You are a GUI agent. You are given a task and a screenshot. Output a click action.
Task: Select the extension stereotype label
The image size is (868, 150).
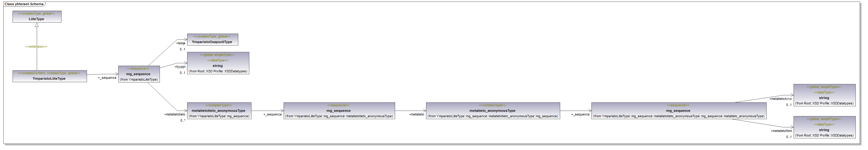point(36,47)
